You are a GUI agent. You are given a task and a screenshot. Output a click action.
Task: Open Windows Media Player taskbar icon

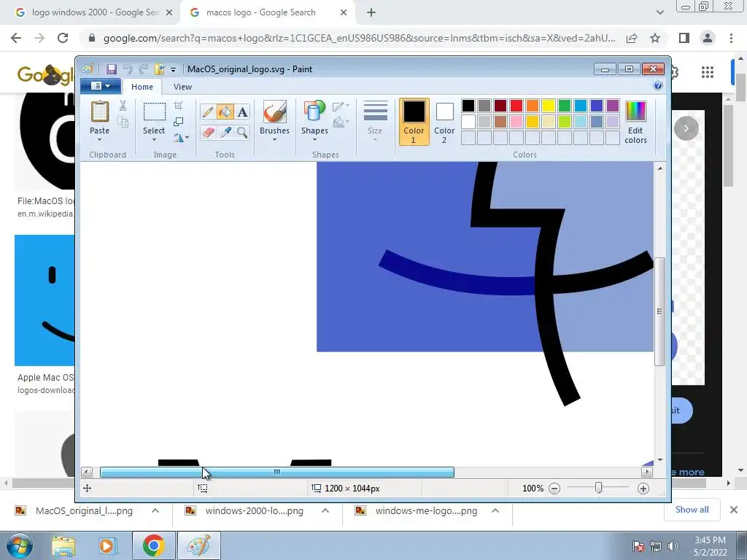108,545
